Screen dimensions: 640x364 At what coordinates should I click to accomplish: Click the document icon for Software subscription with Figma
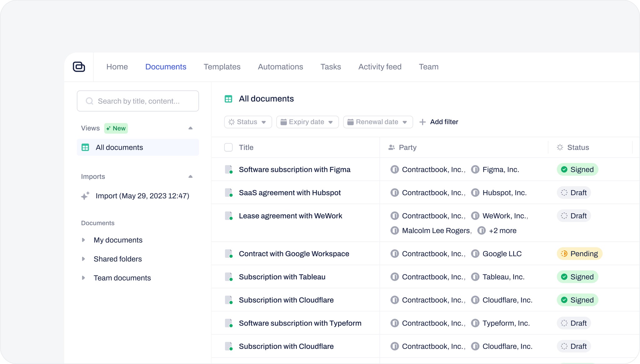[x=228, y=169]
